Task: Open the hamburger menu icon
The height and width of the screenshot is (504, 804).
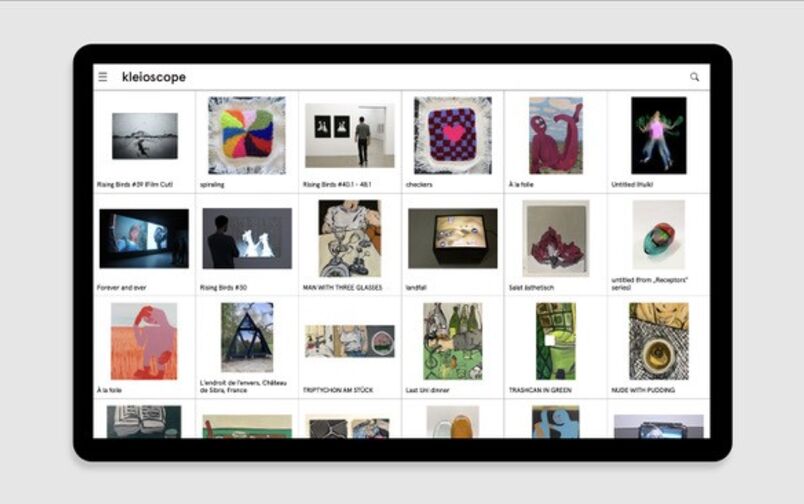Action: coord(103,77)
